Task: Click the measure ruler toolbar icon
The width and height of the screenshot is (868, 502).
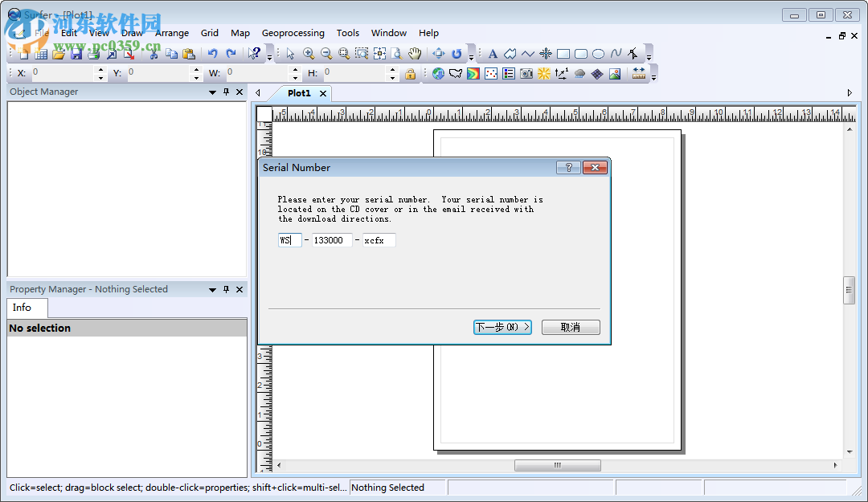Action: (x=639, y=74)
